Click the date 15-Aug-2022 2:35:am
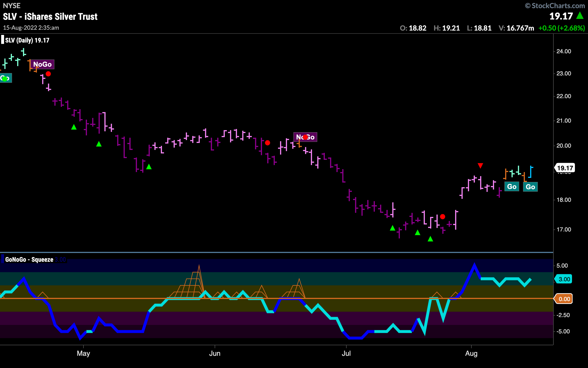Image resolution: width=588 pixels, height=368 pixels. (31, 28)
